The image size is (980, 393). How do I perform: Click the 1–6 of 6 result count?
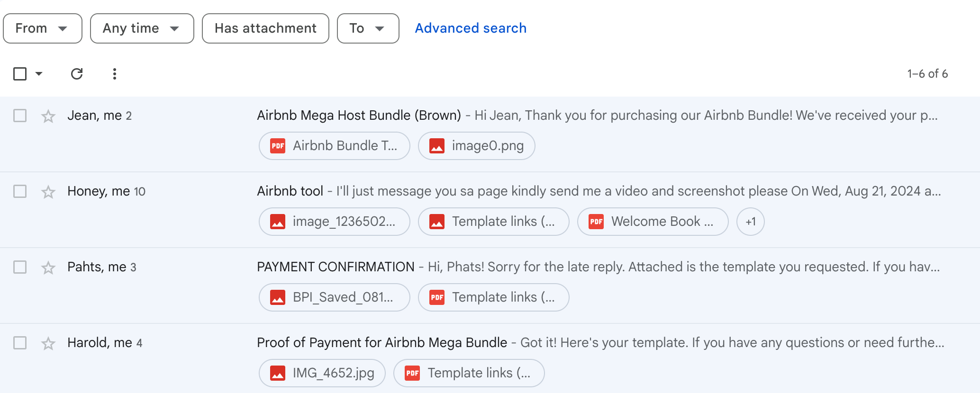coord(927,74)
